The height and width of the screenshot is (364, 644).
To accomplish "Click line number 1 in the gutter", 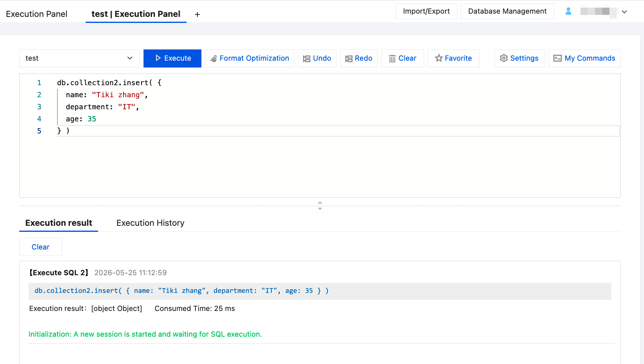I will pyautogui.click(x=39, y=83).
